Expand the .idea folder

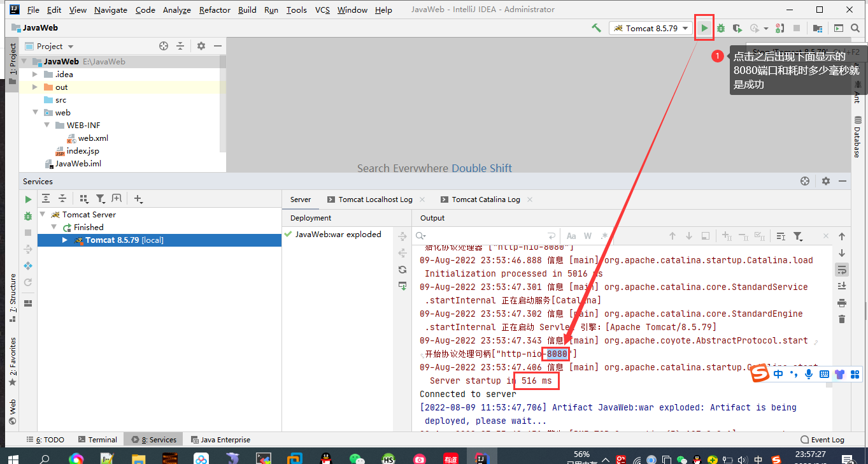36,75
